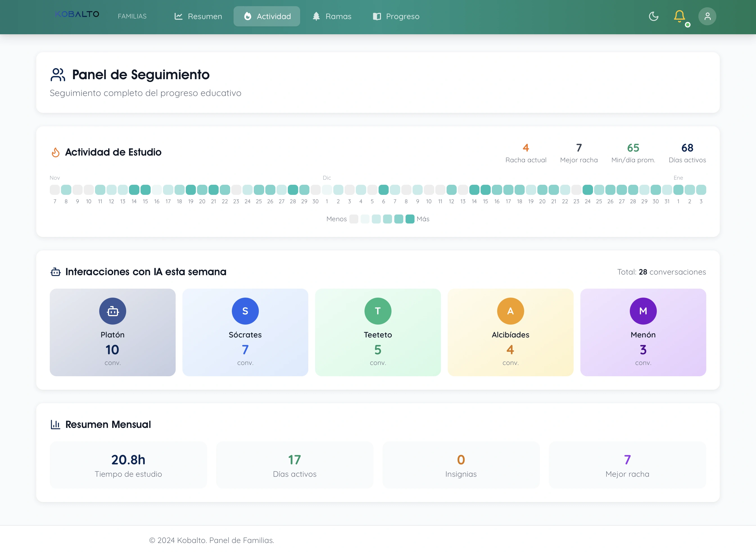Viewport: 756px width, 552px height.
Task: Toggle dark mode with moon icon
Action: 653,16
